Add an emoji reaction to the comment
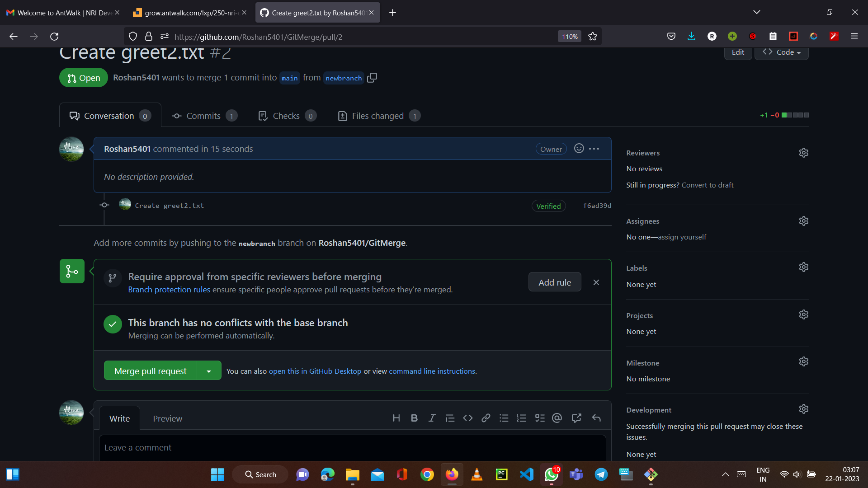This screenshot has height=488, width=868. click(579, 148)
